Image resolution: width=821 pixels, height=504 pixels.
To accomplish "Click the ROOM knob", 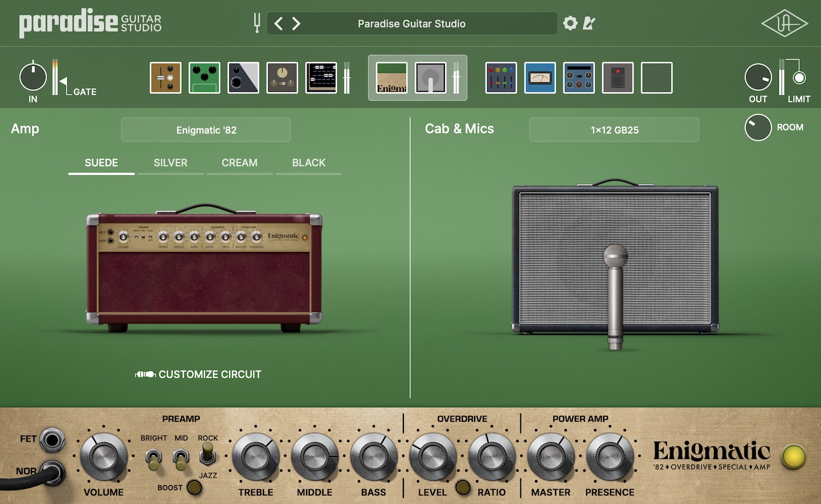I will coord(758,128).
